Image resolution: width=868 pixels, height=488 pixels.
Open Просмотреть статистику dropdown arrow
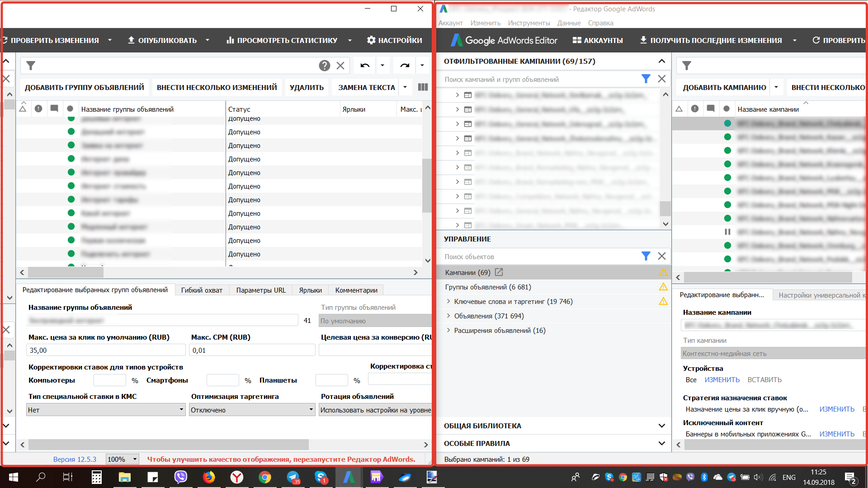click(x=349, y=40)
